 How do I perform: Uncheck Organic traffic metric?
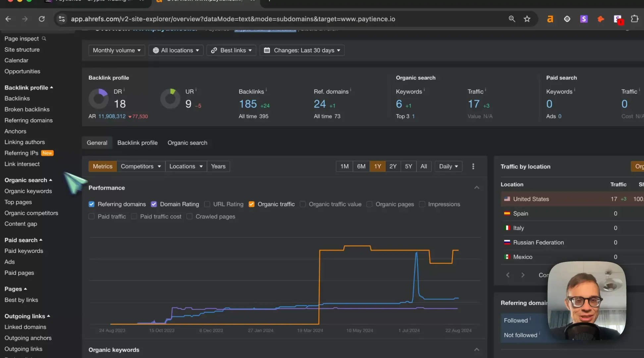[251, 204]
